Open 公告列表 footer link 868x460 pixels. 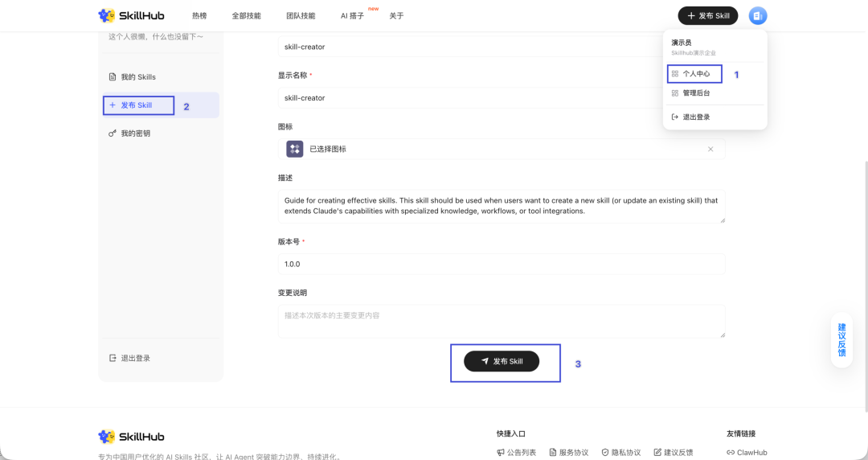click(x=517, y=452)
